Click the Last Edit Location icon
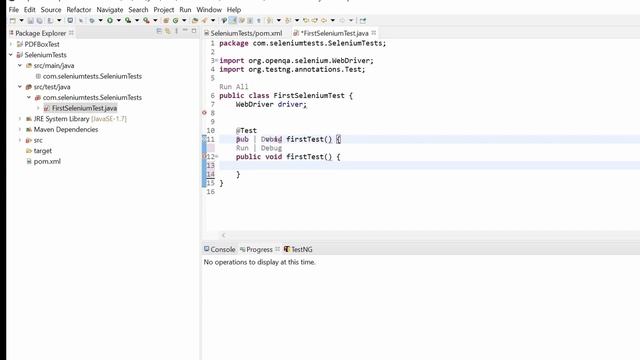 pos(306,20)
